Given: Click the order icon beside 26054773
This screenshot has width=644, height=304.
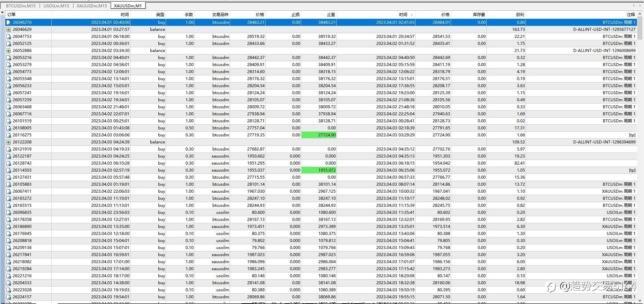Looking at the screenshot, I should [x=8, y=72].
